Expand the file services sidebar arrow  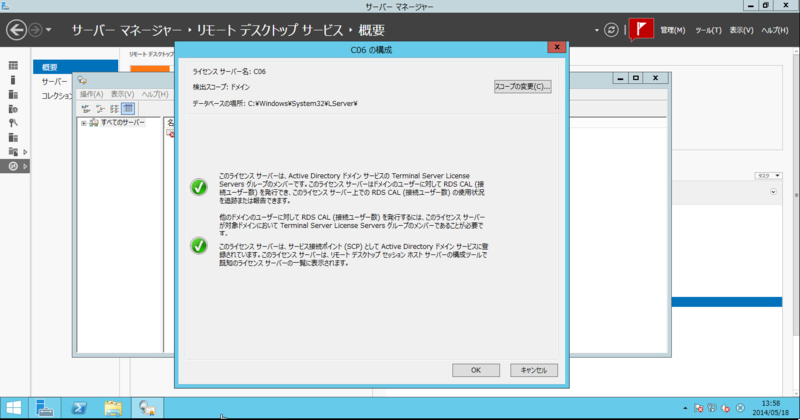tap(25, 152)
